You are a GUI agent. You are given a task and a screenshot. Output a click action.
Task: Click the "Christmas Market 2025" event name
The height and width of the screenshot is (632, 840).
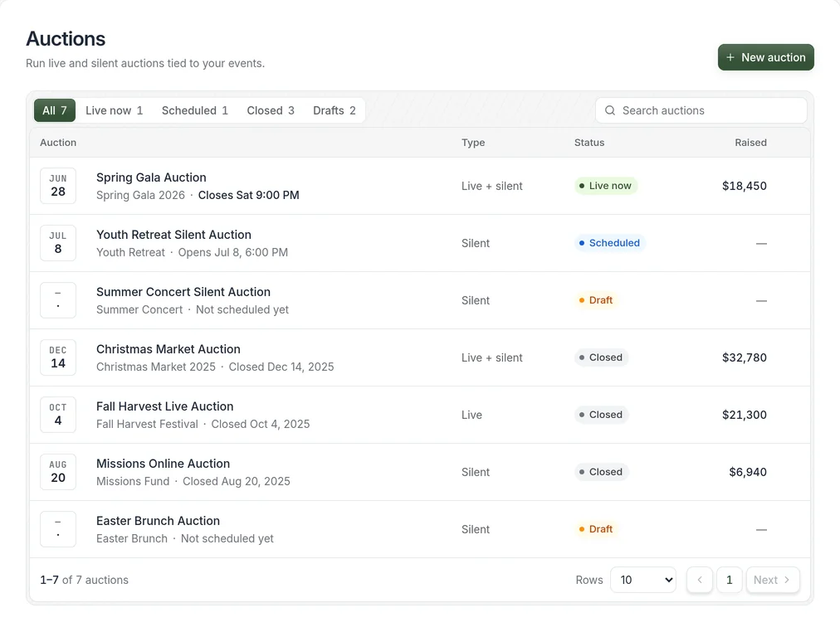[156, 367]
